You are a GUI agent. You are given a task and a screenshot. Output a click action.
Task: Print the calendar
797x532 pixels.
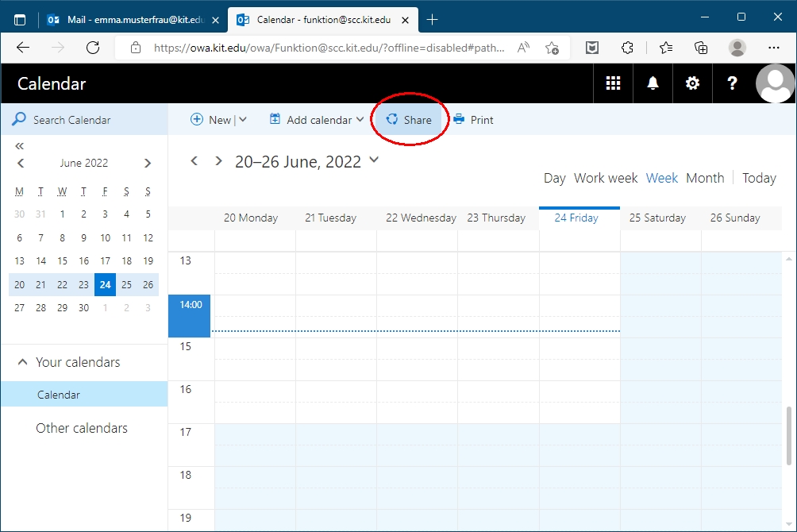click(x=473, y=120)
